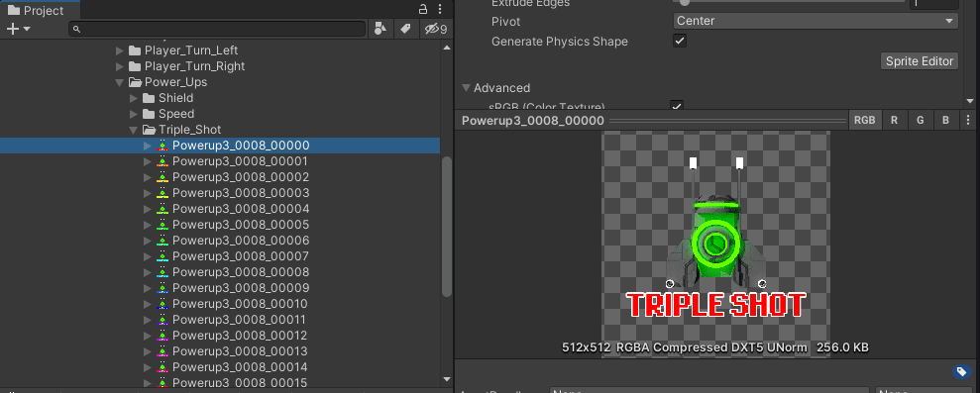Click the Project panel vertical scrollbar
Viewport: 980px width, 393px height.
pyautogui.click(x=446, y=225)
